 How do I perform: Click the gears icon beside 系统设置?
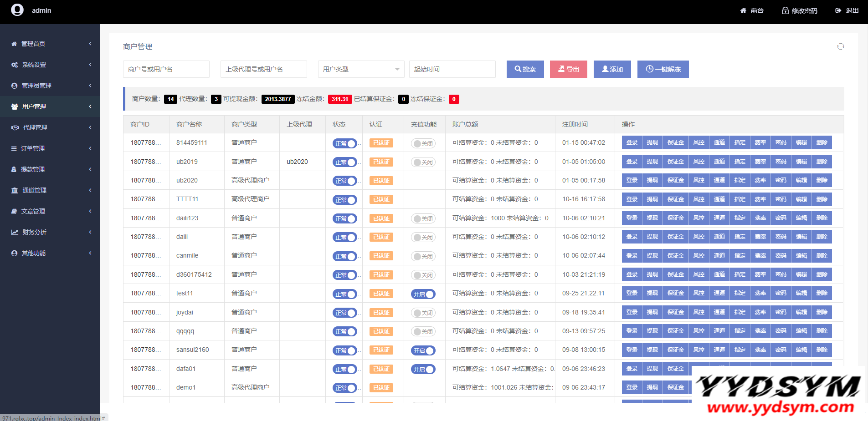click(x=15, y=65)
